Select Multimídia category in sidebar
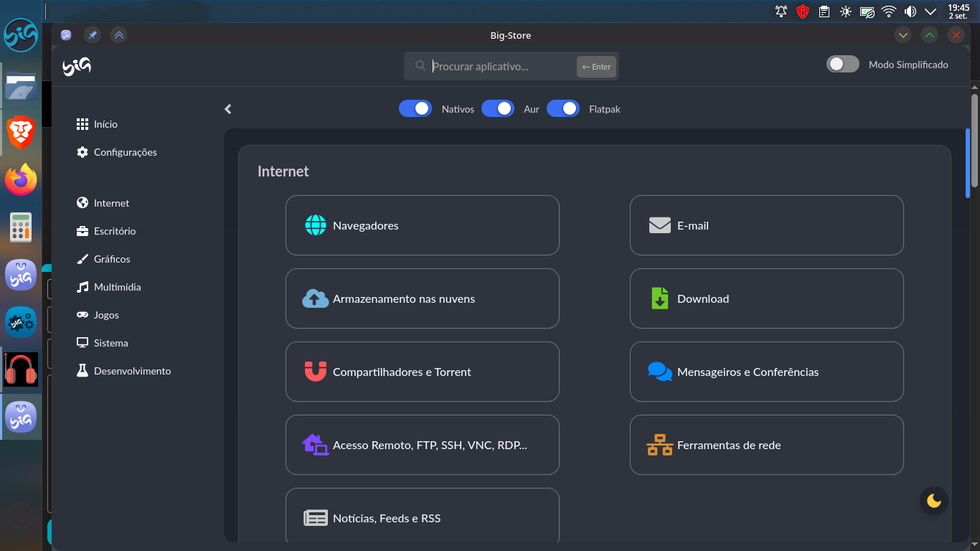Screen dimensions: 980x551 (108, 287)
